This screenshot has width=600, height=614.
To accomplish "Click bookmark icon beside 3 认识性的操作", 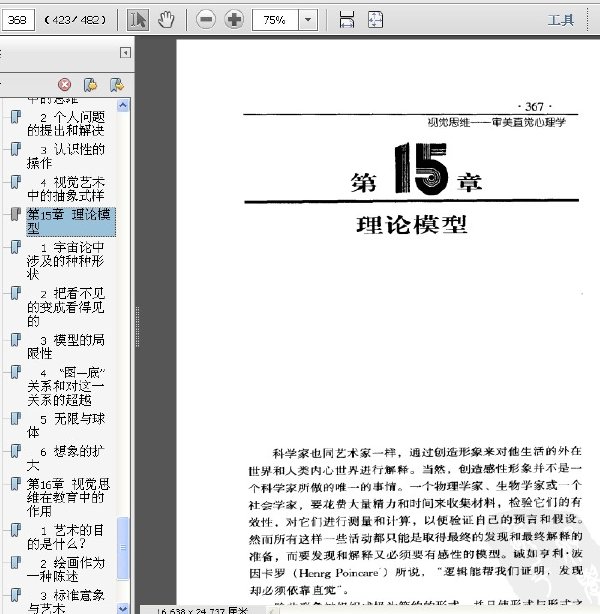I will (16, 149).
